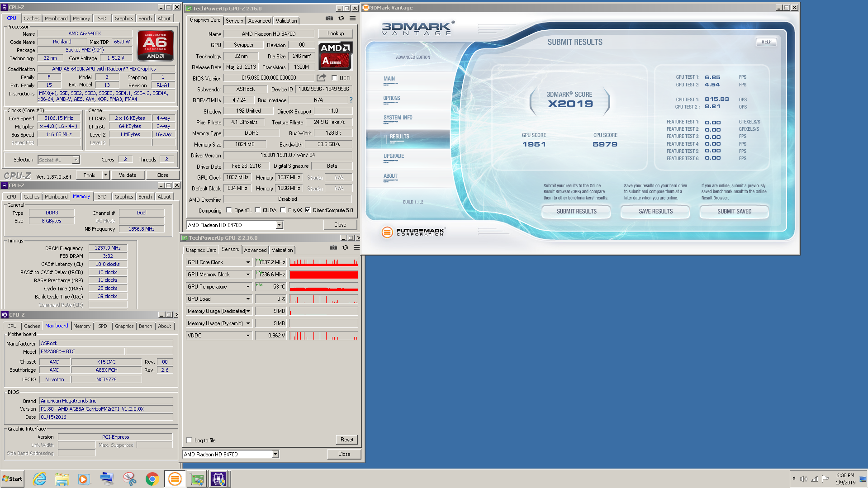The image size is (868, 488).
Task: Click the refresh icon in the GPU-Z Sensors window
Action: [x=345, y=248]
